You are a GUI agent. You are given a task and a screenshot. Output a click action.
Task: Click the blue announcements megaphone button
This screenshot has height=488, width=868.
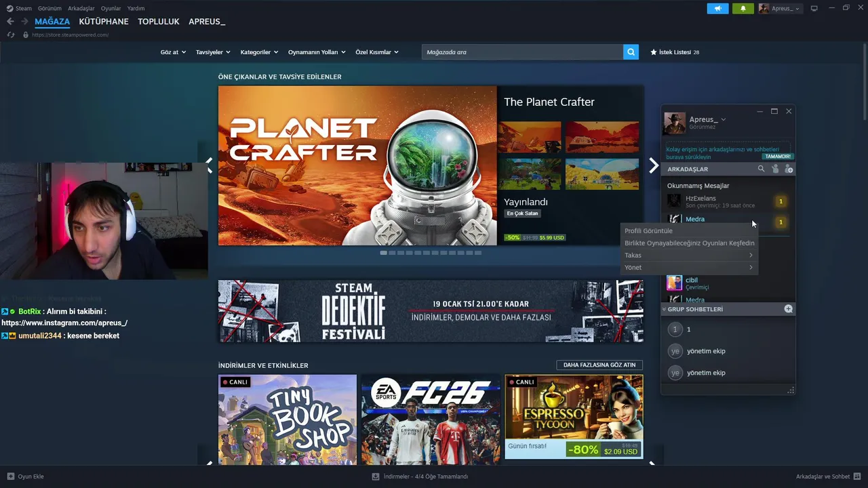(717, 8)
